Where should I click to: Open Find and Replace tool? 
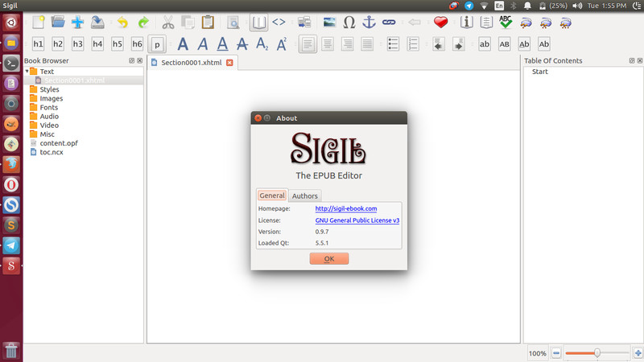tap(233, 23)
